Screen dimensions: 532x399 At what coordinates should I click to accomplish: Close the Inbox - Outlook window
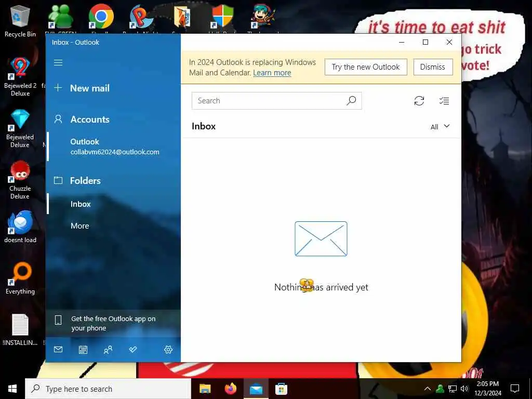click(x=449, y=42)
